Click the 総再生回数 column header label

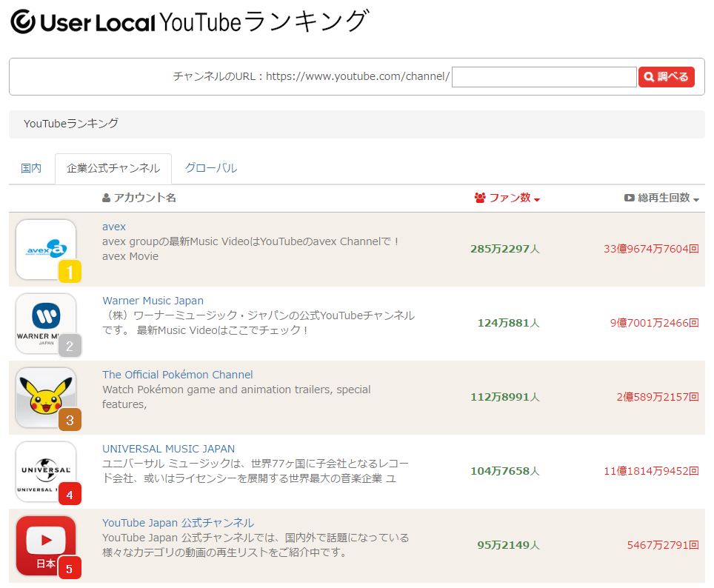pos(664,198)
